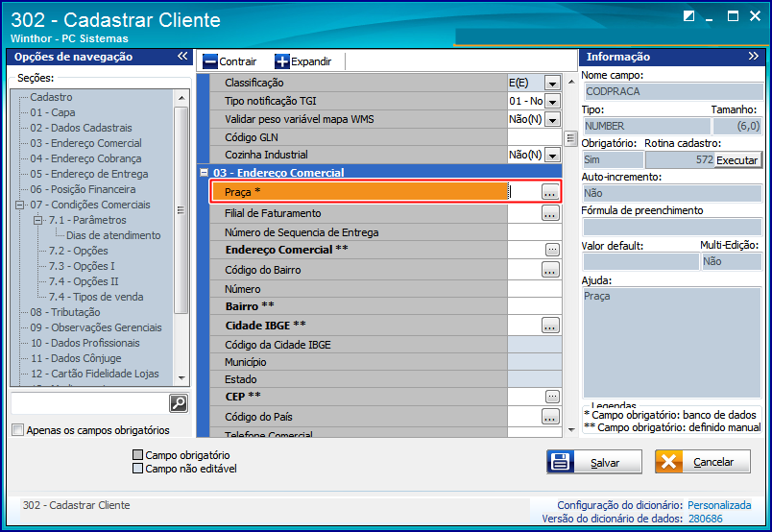Open the Praça lookup ellipsis button
772x532 pixels.
point(550,192)
